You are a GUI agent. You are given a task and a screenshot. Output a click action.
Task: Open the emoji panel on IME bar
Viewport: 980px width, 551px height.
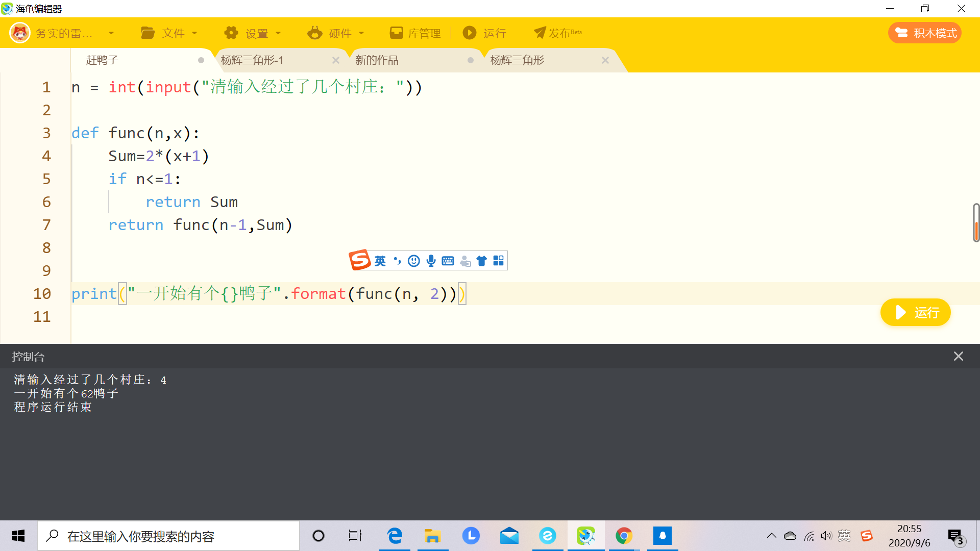click(x=414, y=261)
